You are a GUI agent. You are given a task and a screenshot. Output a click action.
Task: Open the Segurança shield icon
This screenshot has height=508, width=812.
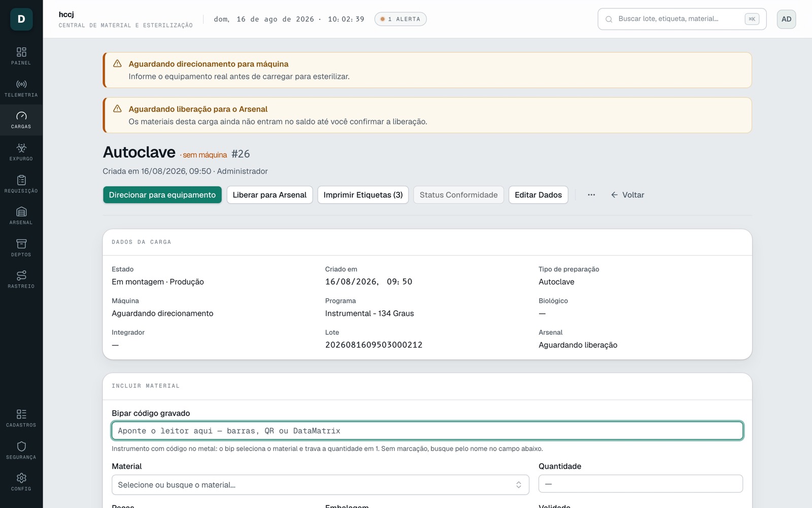click(x=21, y=446)
